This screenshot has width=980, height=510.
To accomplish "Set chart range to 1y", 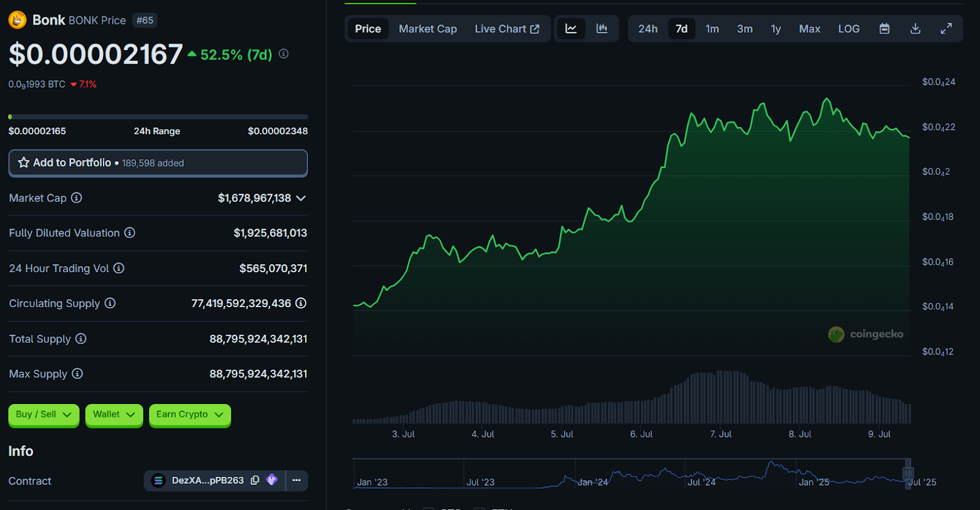I will pyautogui.click(x=776, y=29).
